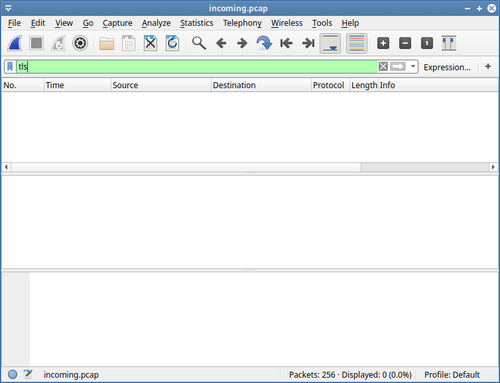
Task: Click the stop capture square icon
Action: click(x=36, y=43)
